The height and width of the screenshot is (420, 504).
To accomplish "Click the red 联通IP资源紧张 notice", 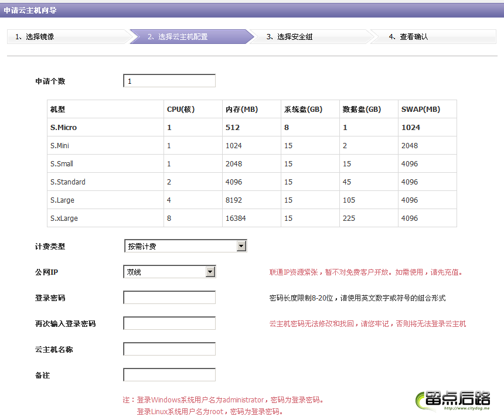I will click(x=366, y=272).
